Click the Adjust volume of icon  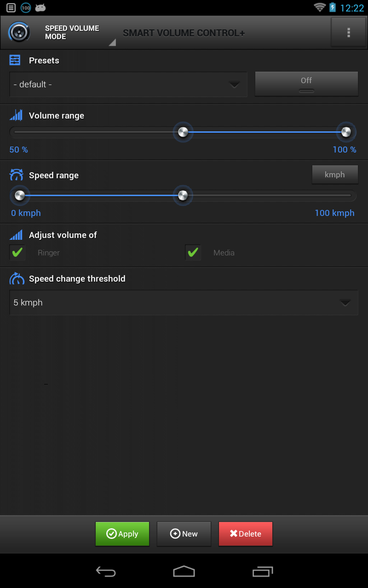click(x=16, y=235)
